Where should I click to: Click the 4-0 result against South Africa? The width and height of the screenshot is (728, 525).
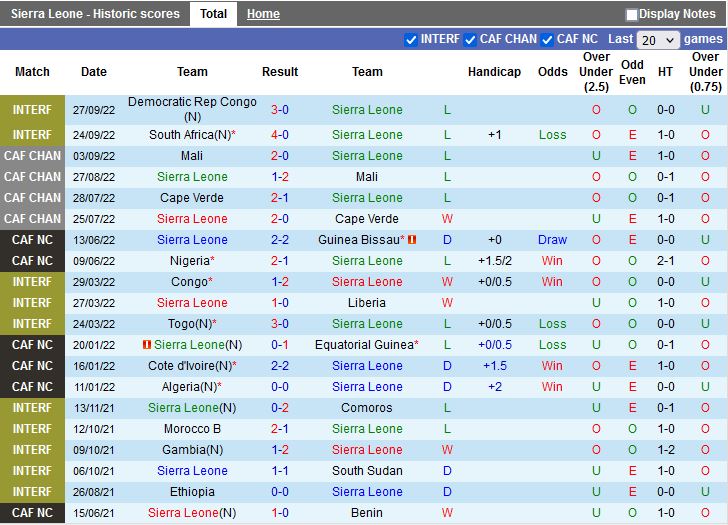(x=280, y=135)
